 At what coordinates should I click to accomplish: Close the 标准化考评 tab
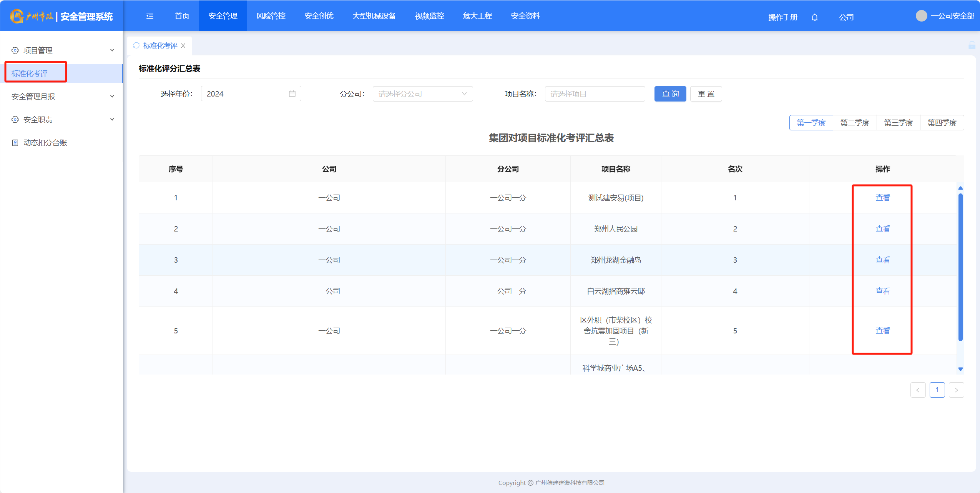click(183, 45)
